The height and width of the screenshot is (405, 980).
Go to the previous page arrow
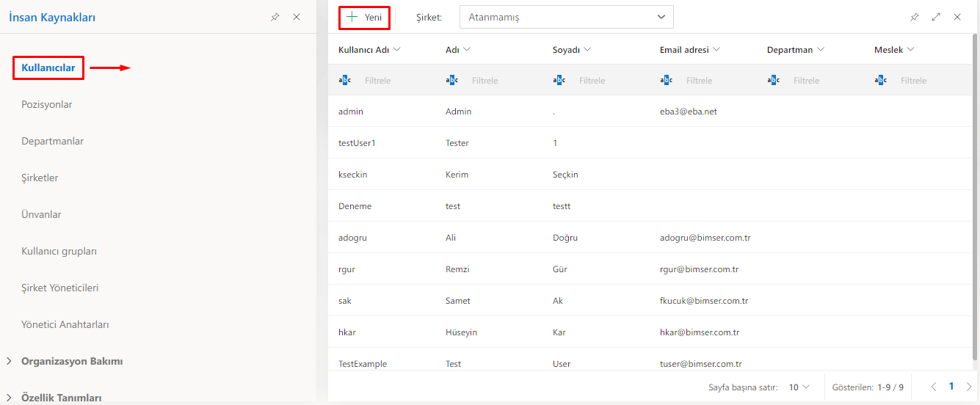pyautogui.click(x=934, y=387)
